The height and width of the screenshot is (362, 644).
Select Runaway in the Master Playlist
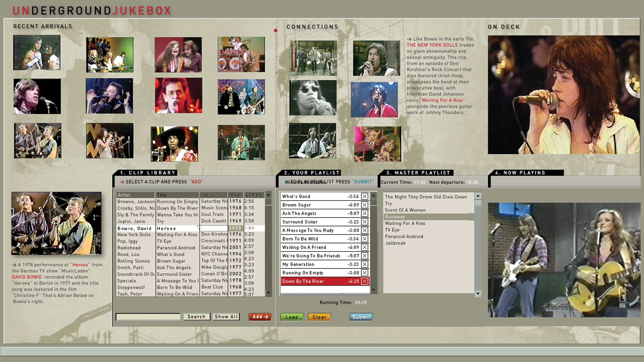pos(429,217)
